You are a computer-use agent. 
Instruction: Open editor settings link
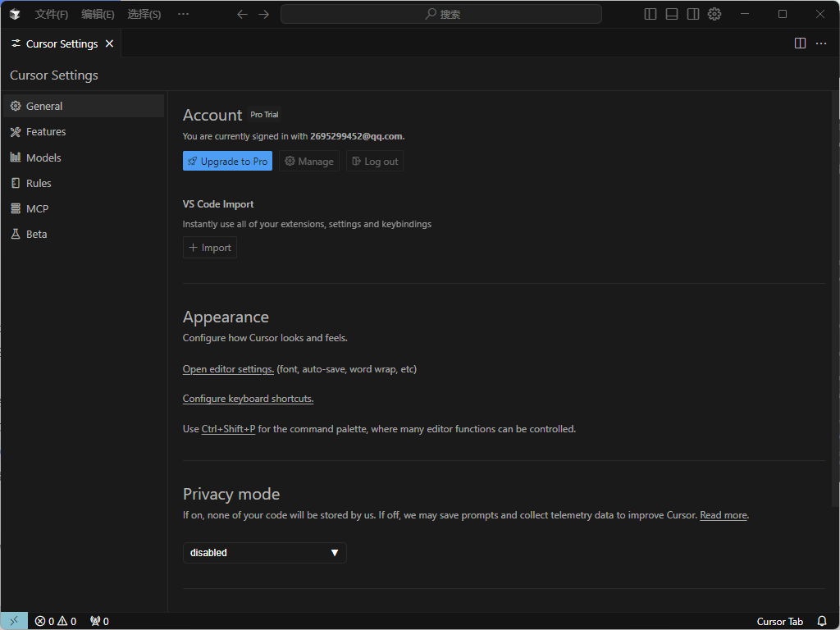pos(228,369)
